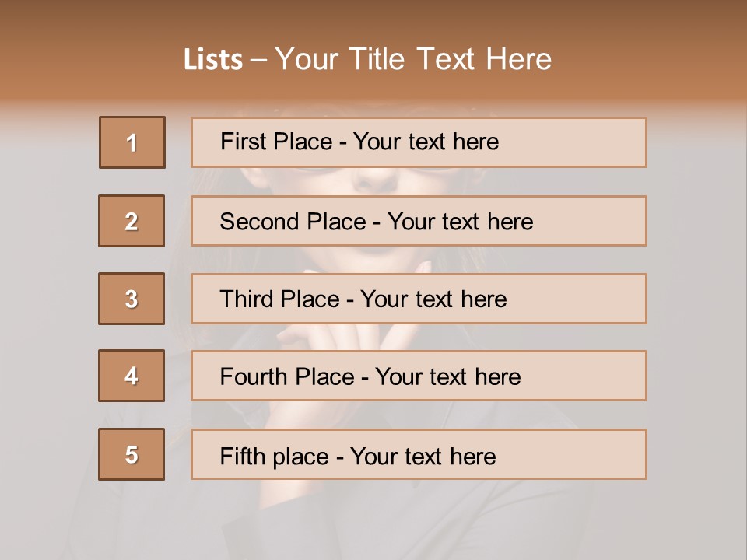The width and height of the screenshot is (747, 560).
Task: Click 'Your text here' in first row
Action: pos(426,142)
